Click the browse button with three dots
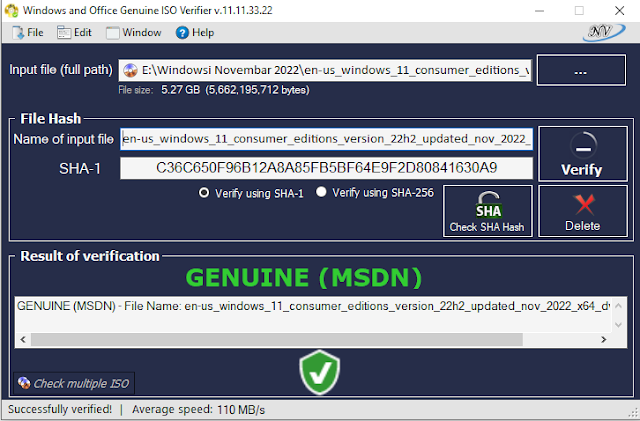Screen dimensions: 640x421 coord(581,70)
